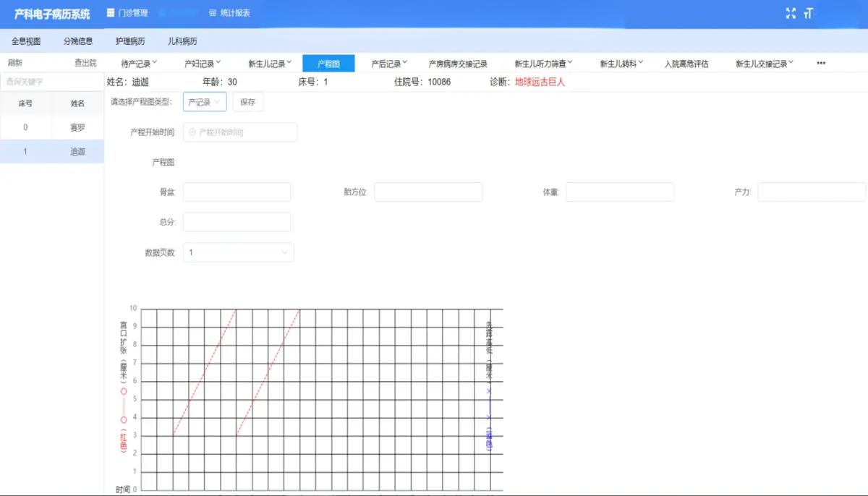Open the 产程图类型 select showing 产记录

click(x=205, y=102)
